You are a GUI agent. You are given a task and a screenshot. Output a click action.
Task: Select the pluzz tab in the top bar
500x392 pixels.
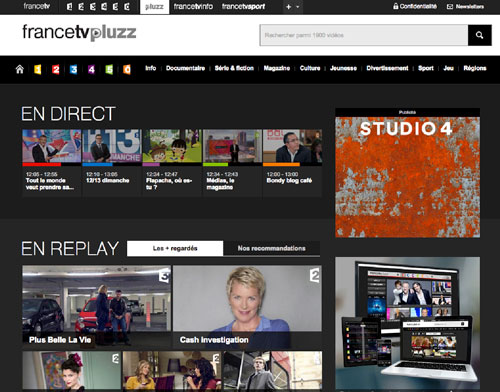pos(155,7)
